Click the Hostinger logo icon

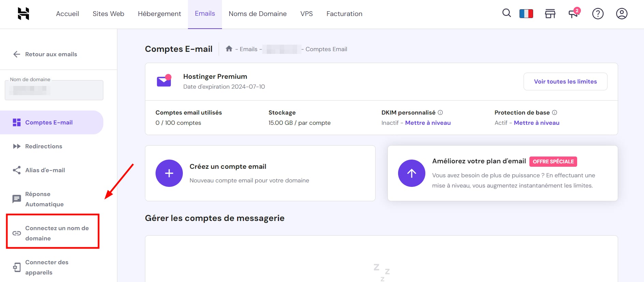pos(23,14)
